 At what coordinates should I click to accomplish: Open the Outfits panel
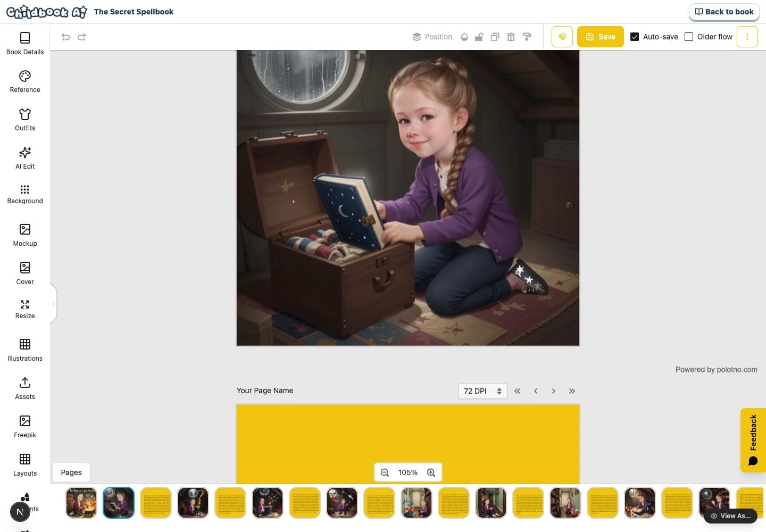pyautogui.click(x=25, y=120)
